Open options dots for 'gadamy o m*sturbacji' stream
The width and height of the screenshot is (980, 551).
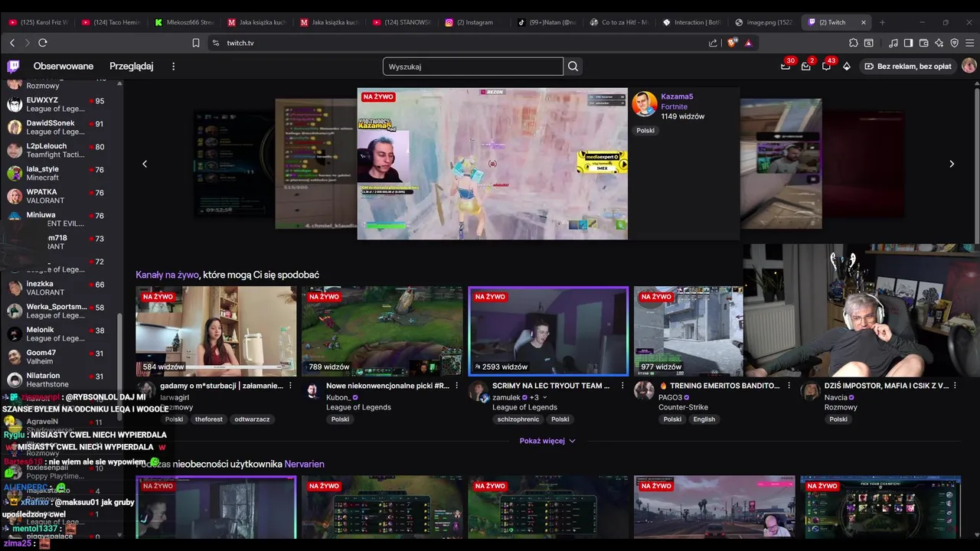pos(290,386)
